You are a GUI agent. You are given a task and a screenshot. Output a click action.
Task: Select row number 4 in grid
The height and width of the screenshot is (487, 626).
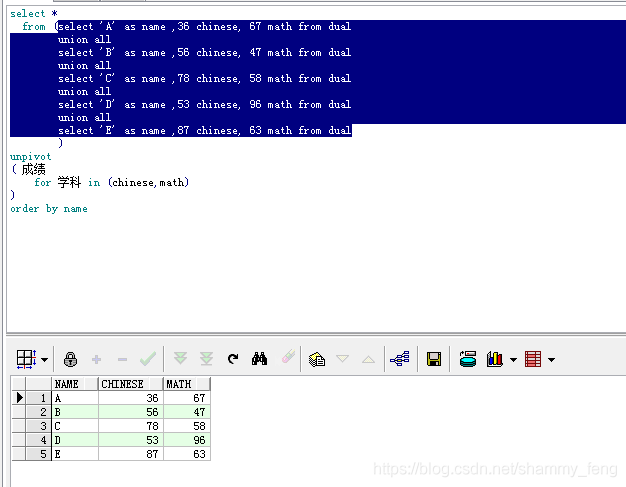[39, 440]
